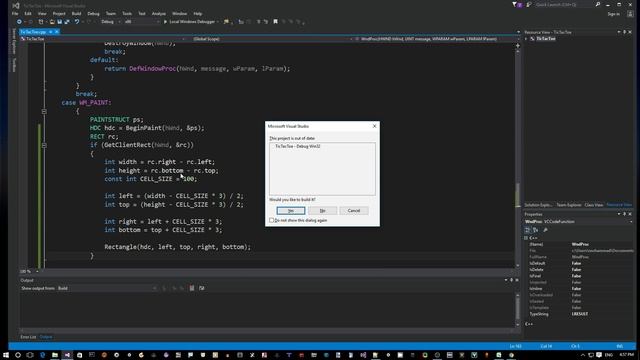The width and height of the screenshot is (640, 360).
Task: Click the Visual Studio taskbar icon
Action: (67, 355)
